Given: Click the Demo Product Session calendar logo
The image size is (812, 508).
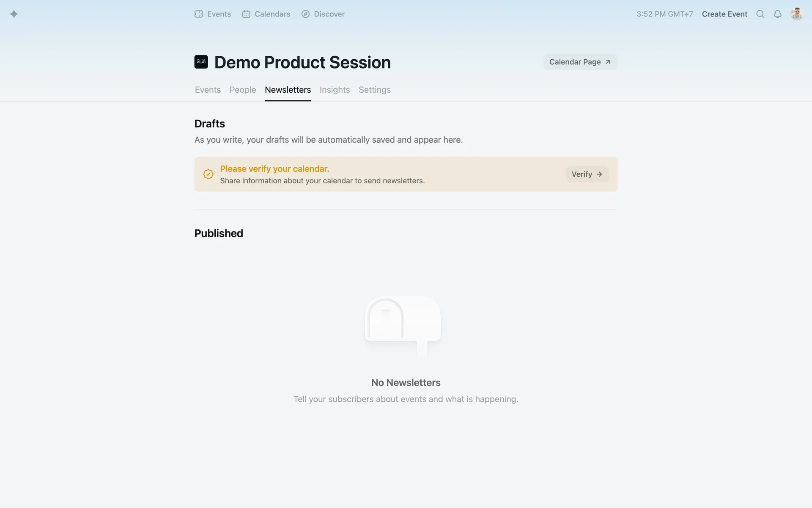Looking at the screenshot, I should click(x=201, y=62).
